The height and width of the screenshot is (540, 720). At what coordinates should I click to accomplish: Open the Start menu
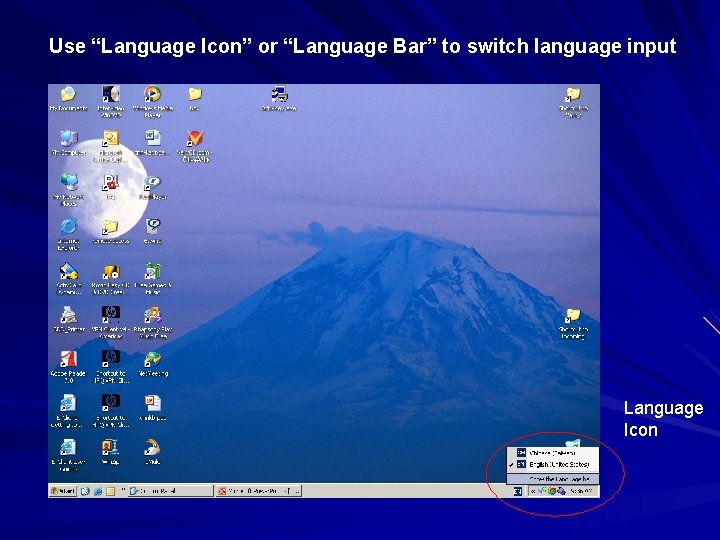(63, 491)
